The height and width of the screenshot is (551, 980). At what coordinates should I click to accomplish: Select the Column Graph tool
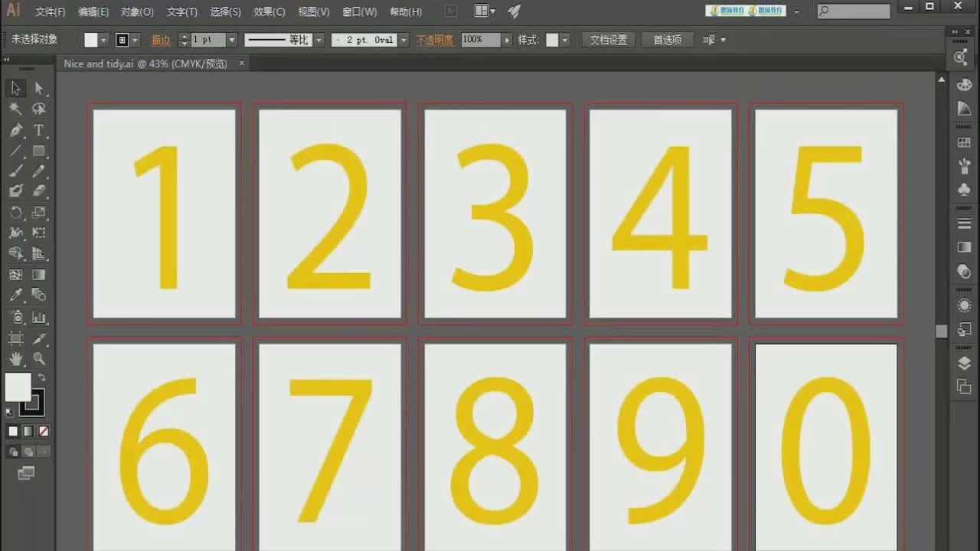[39, 317]
